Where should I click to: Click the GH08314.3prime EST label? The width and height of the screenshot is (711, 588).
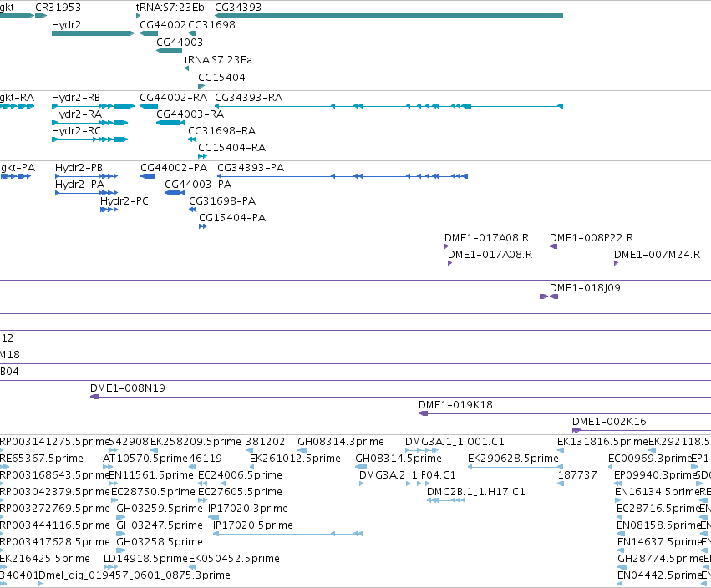341,442
